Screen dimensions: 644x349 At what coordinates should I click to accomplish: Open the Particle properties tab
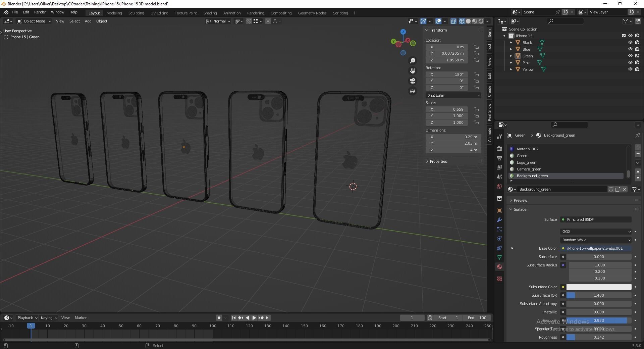(499, 229)
